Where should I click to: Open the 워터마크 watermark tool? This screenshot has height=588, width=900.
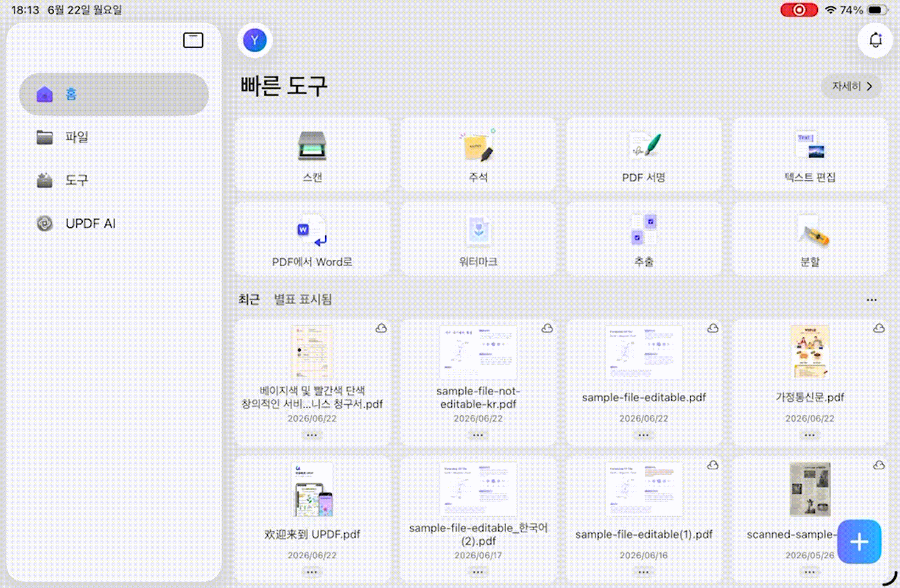pos(478,239)
